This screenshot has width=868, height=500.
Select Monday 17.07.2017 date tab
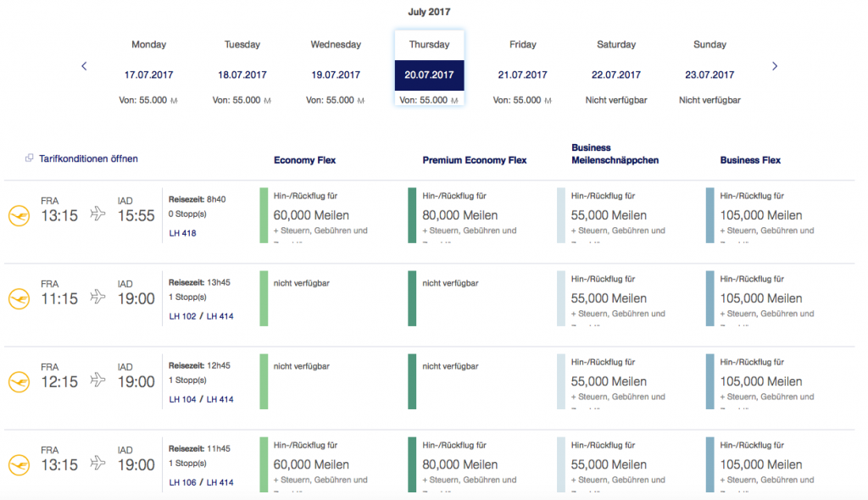tap(148, 75)
